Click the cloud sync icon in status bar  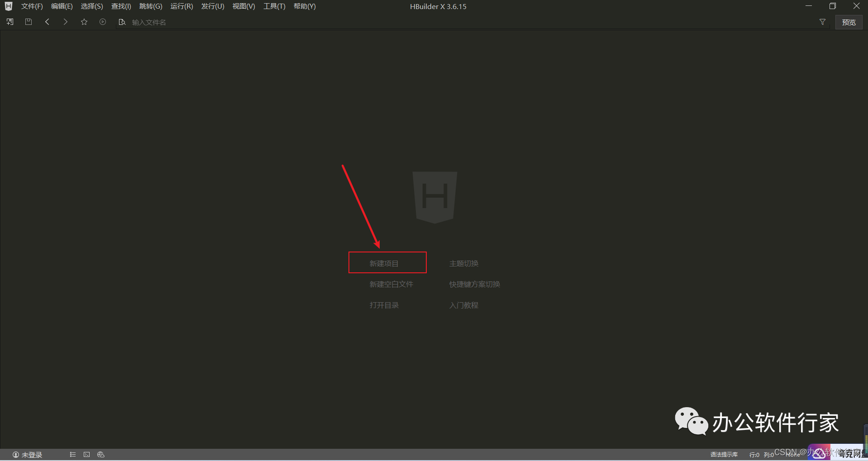pos(101,454)
